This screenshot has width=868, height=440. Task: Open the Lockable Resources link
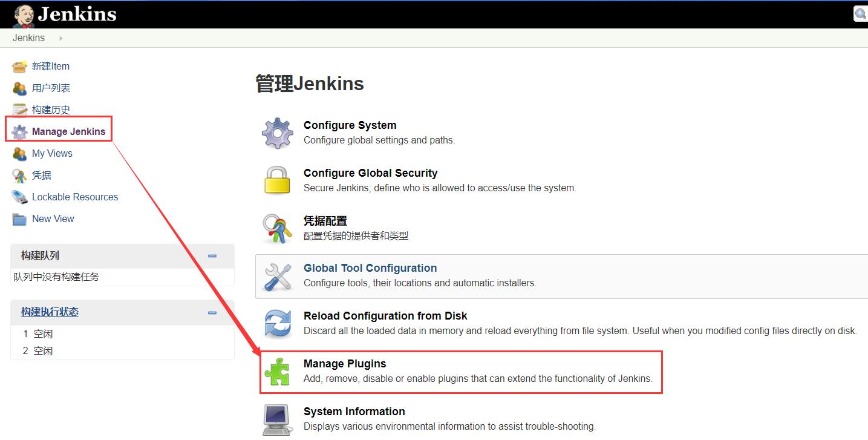(75, 197)
